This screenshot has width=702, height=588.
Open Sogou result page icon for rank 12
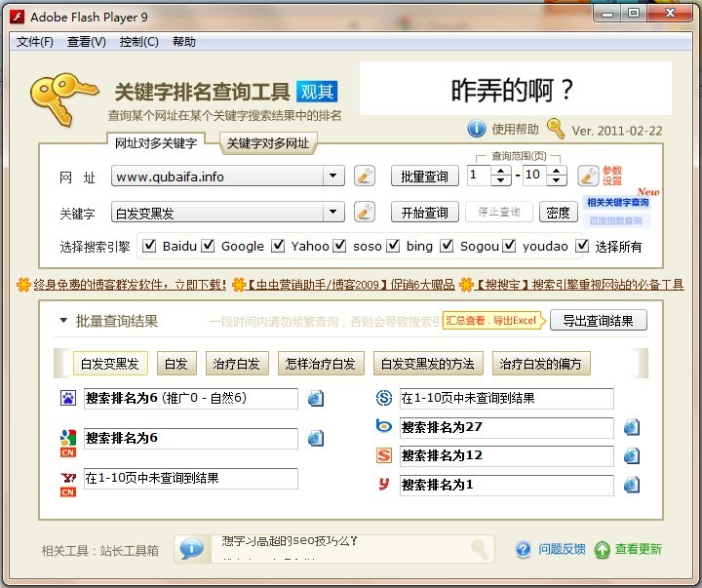tap(631, 456)
